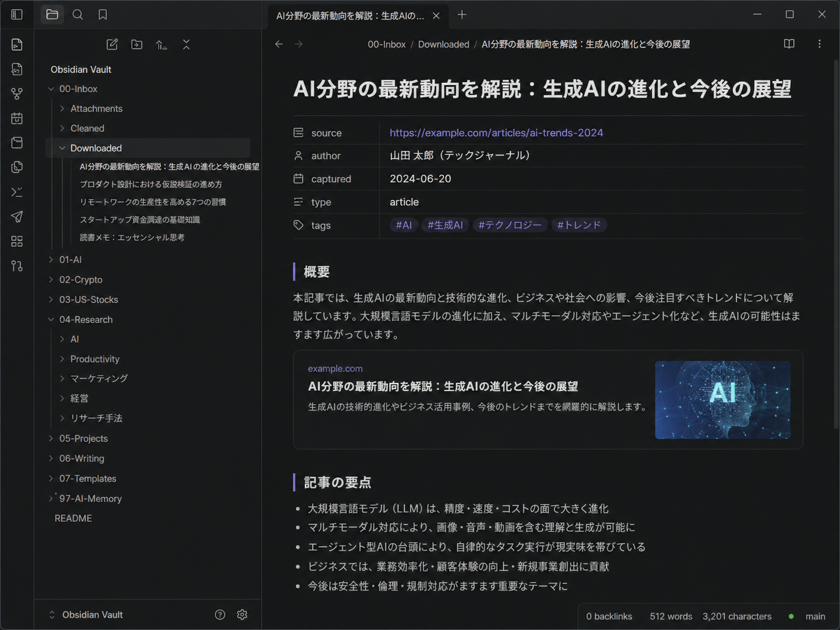Screen dimensions: 840x630
Task: Navigate back with left arrow
Action: [x=279, y=44]
